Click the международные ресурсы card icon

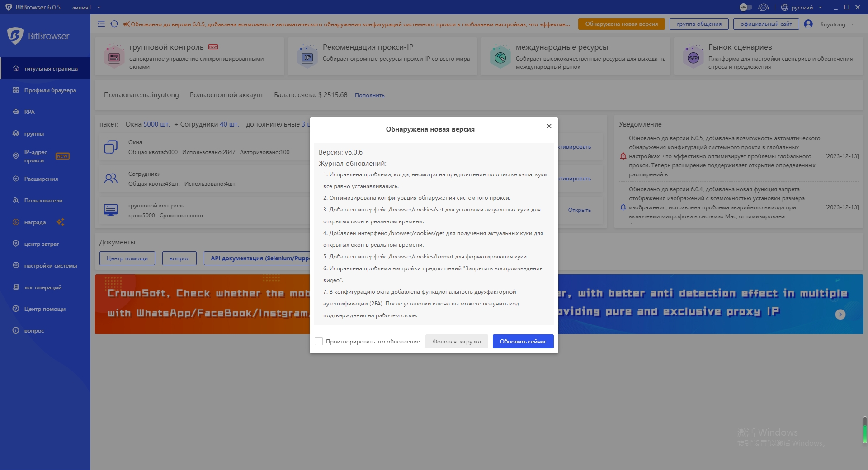pyautogui.click(x=500, y=56)
